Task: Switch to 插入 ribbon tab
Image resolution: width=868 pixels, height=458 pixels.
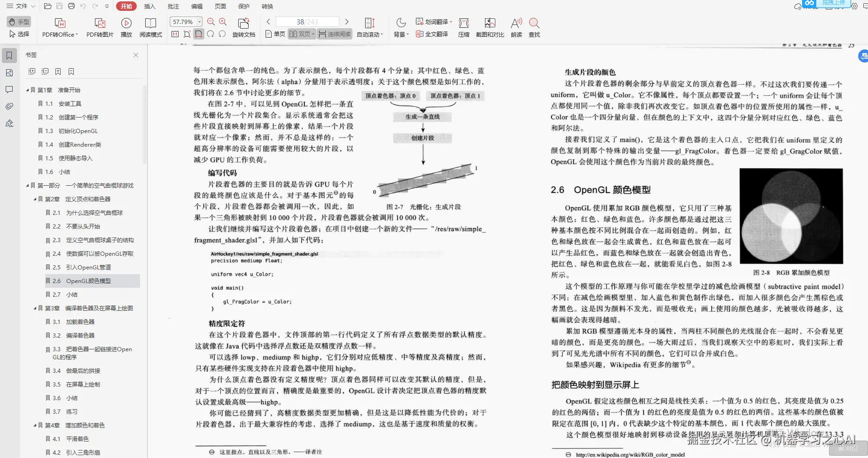Action: [x=149, y=6]
